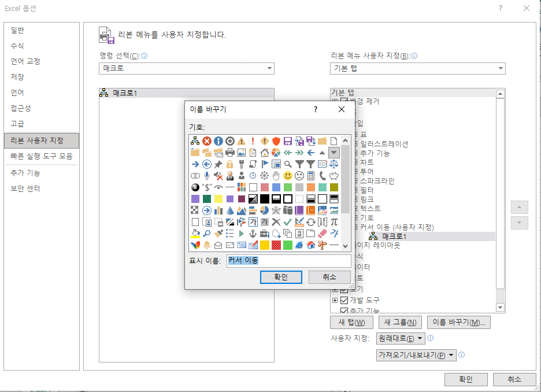541x392 pixels.
Task: Open 일반 options category
Action: pyautogui.click(x=42, y=31)
